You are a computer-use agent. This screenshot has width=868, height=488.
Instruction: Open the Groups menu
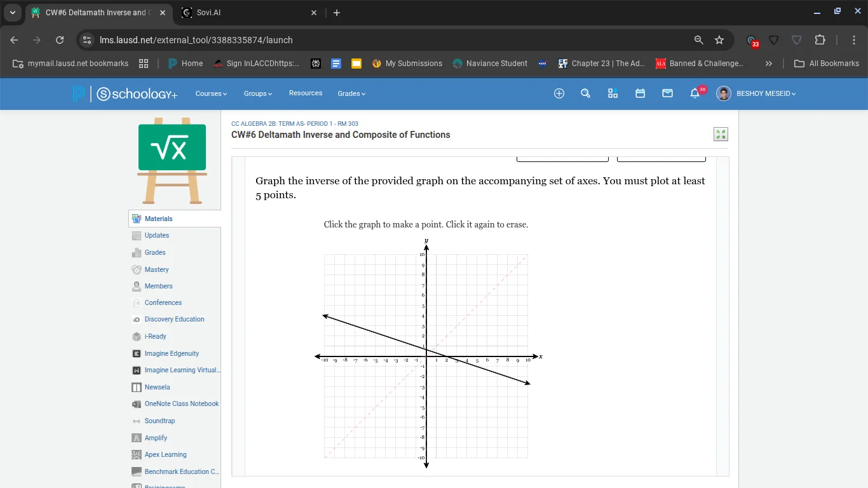[x=257, y=93]
